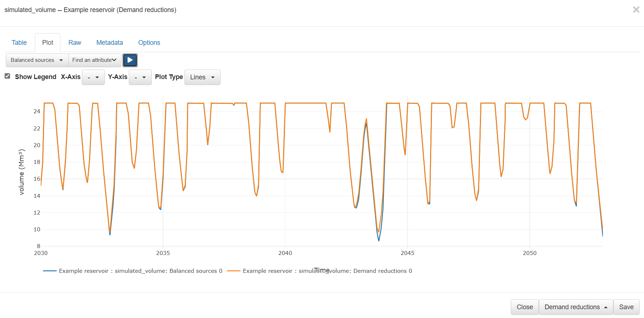Uncheck the Show Legend checkbox

[7, 76]
